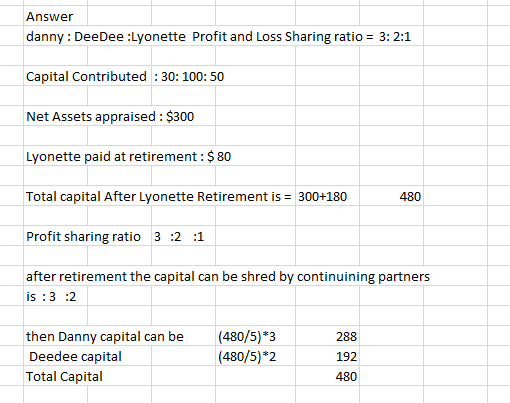Select the "Capital Contributed" cell
510x403 pixels.
click(86, 77)
